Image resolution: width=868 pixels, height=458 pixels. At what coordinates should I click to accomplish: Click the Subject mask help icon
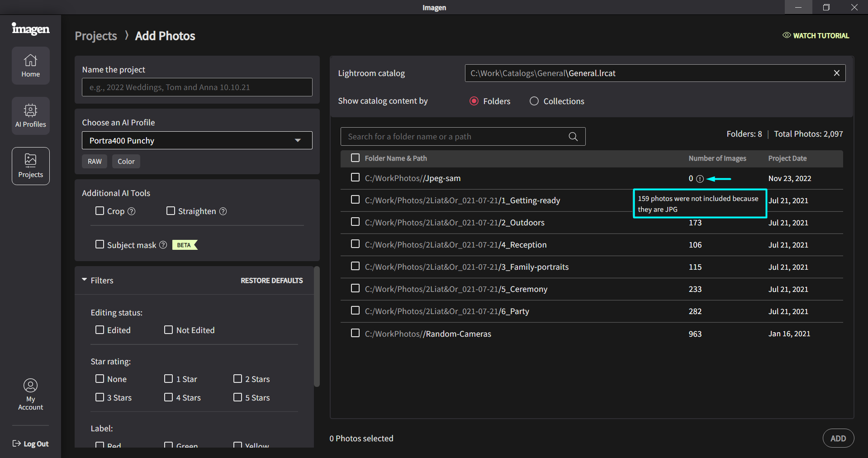point(163,245)
